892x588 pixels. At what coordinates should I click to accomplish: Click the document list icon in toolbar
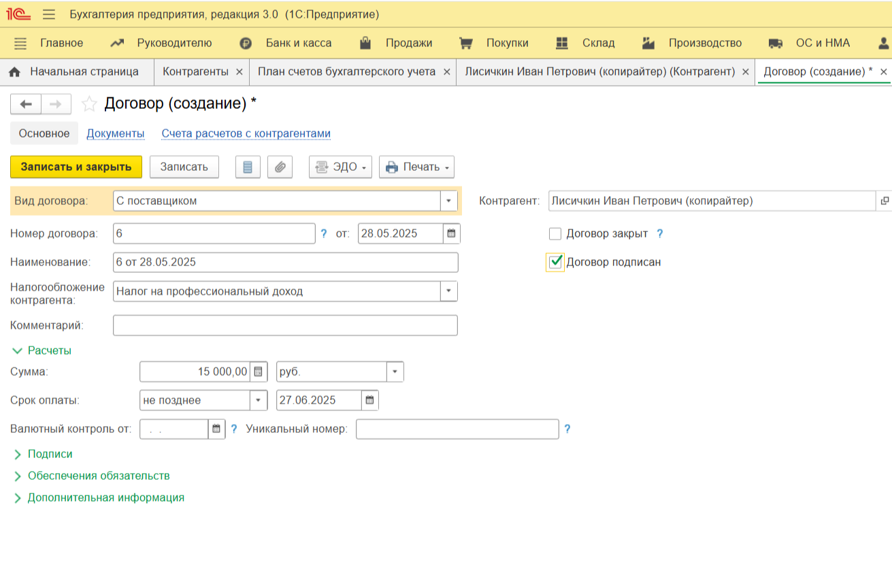coord(248,167)
